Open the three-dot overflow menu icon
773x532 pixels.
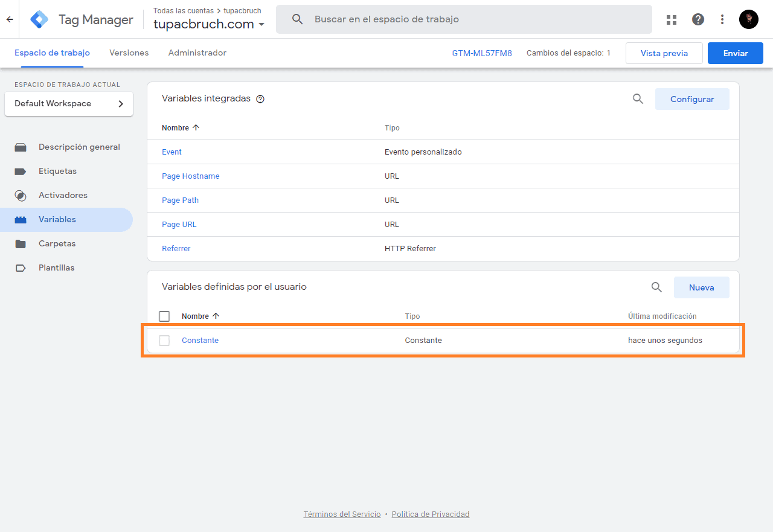point(722,19)
